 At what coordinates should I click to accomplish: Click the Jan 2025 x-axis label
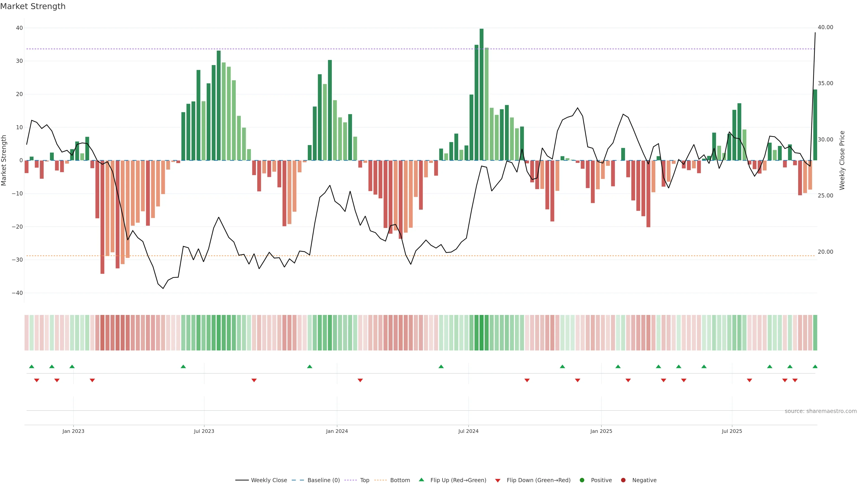[601, 431]
